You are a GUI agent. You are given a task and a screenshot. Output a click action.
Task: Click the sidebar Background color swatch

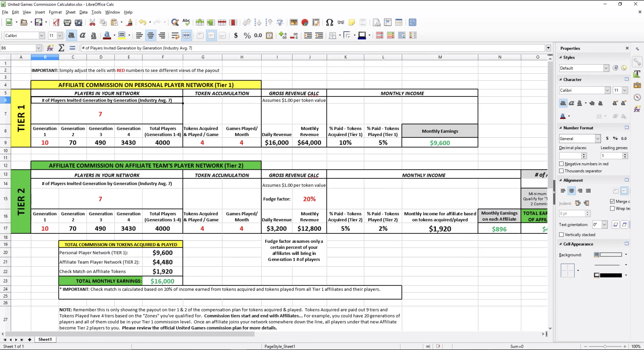pyautogui.click(x=610, y=255)
